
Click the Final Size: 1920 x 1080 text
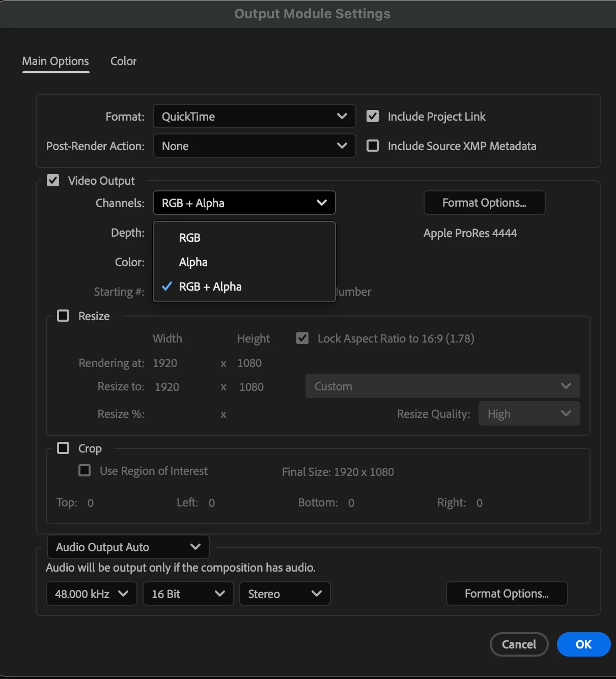pos(338,472)
